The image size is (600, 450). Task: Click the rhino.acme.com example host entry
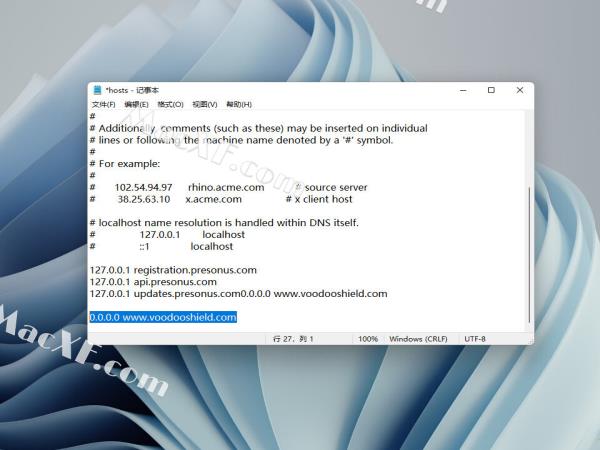[x=226, y=188]
